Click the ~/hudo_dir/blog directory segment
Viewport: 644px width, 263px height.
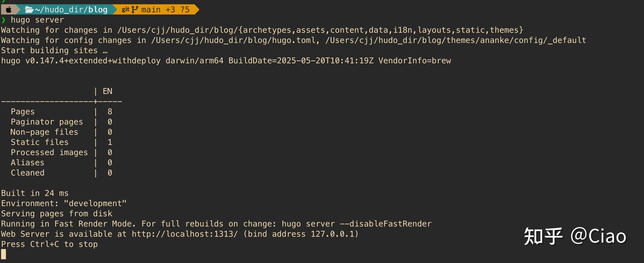(x=71, y=10)
